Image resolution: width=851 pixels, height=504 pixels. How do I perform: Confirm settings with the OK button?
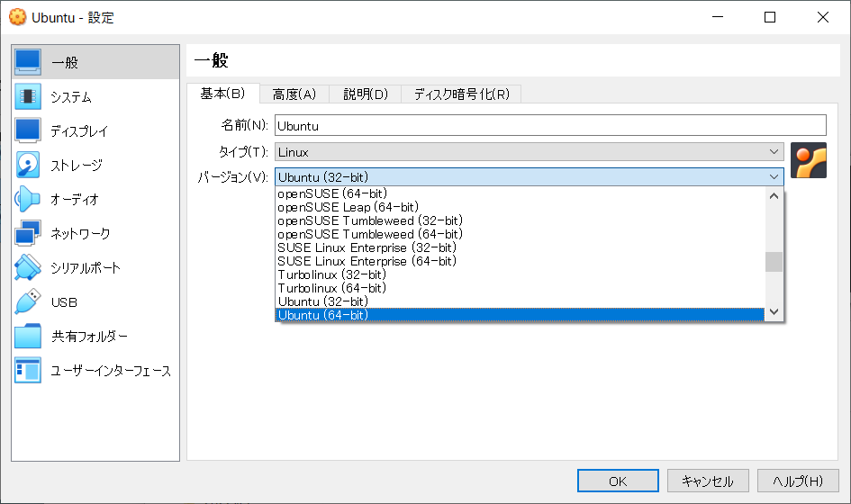click(x=618, y=481)
